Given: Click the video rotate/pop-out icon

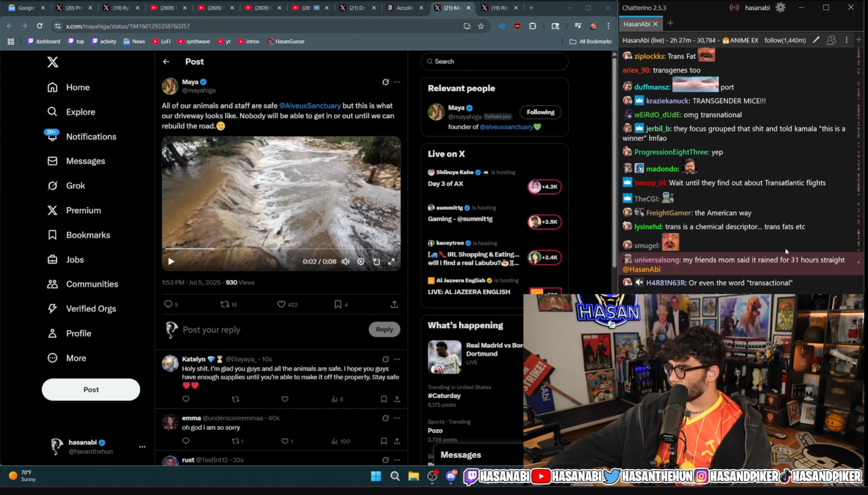Looking at the screenshot, I should click(376, 261).
